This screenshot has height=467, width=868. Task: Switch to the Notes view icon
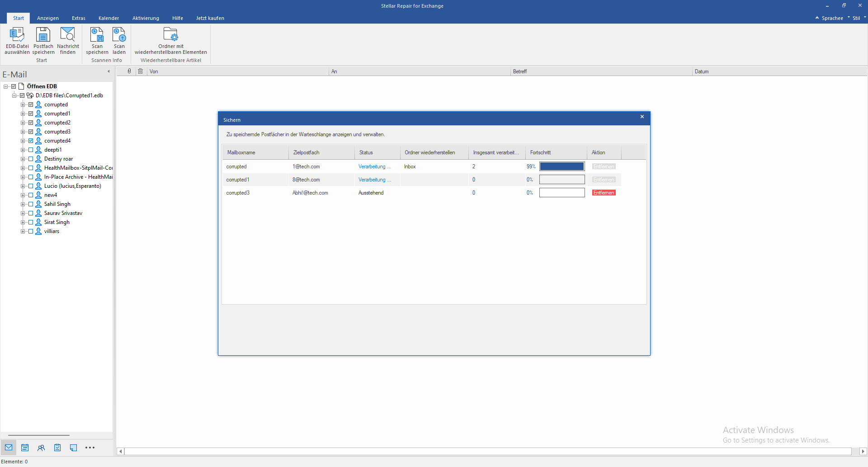(73, 448)
